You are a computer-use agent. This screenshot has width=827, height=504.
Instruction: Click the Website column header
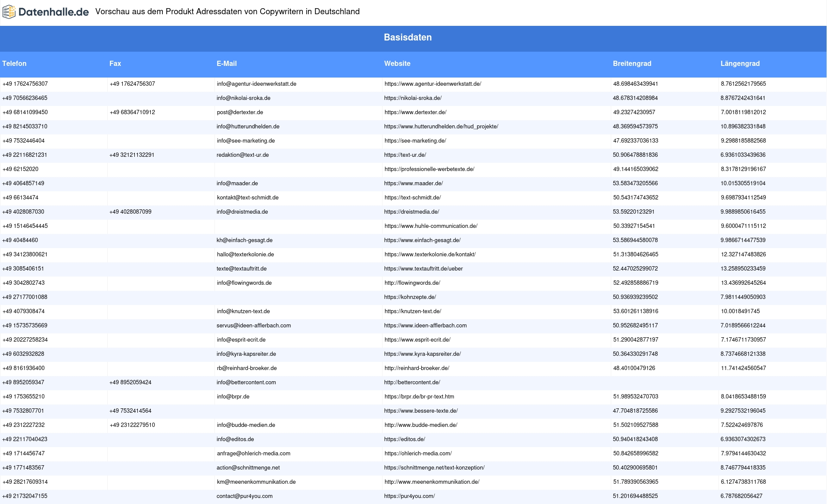click(x=397, y=64)
